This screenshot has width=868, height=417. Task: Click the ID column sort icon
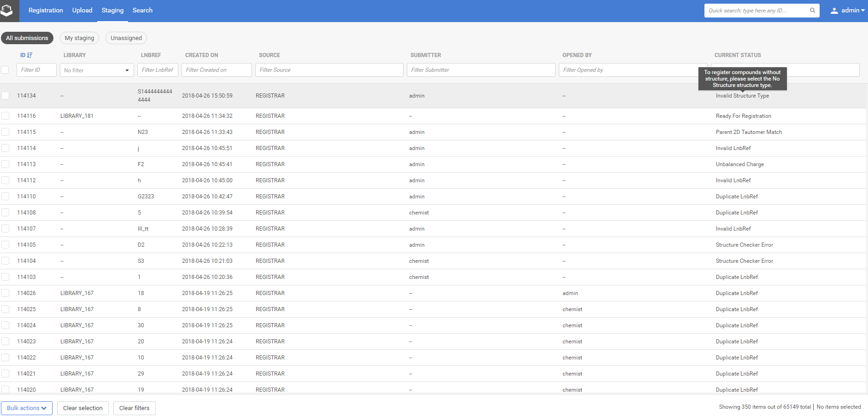click(30, 55)
